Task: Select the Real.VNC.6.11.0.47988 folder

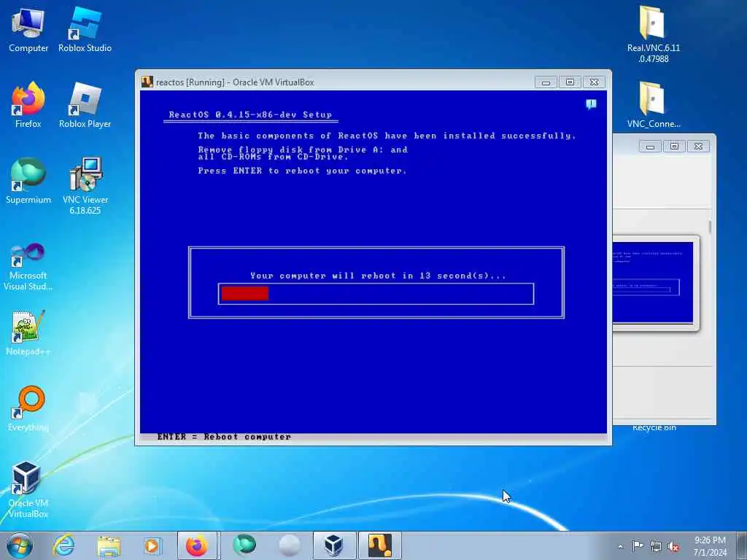Action: [x=653, y=34]
